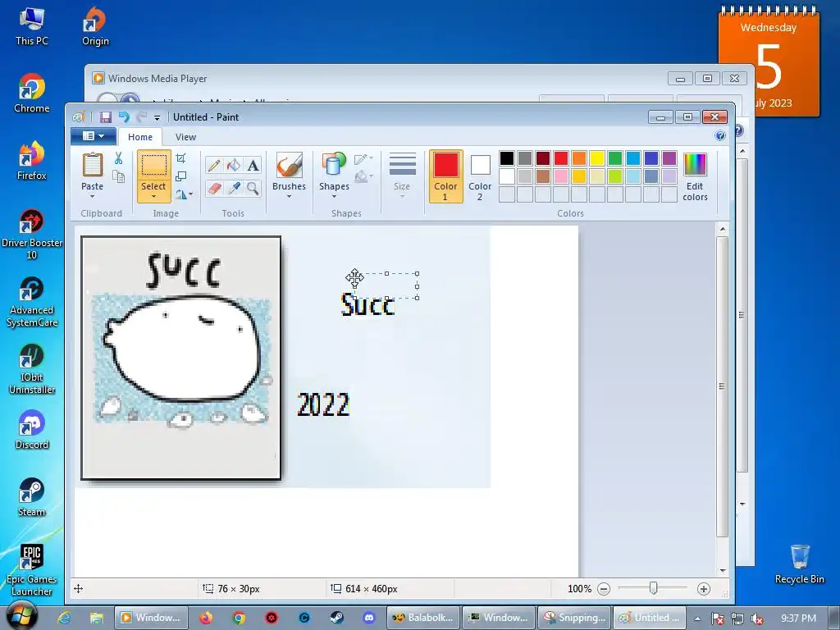Adjust the zoom level slider

653,589
